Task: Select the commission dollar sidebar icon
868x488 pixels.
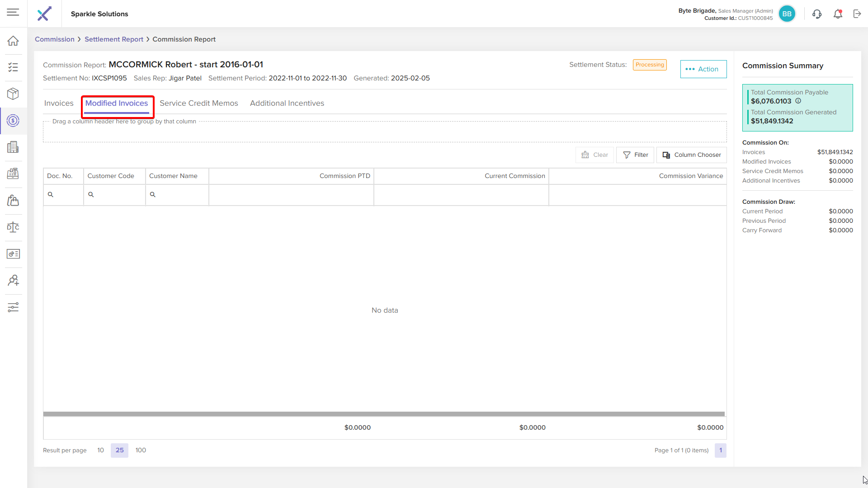Action: [x=13, y=121]
